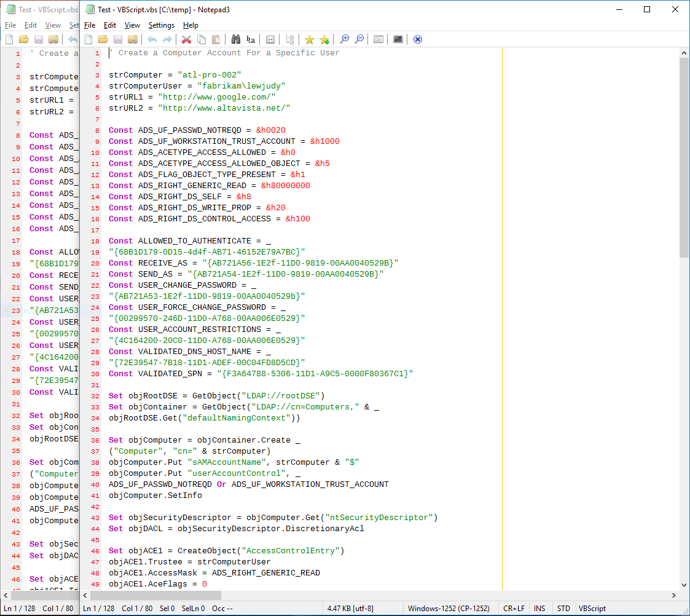Click left arrow of background window horizontal scrollbar
The image size is (690, 616).
coord(6,595)
